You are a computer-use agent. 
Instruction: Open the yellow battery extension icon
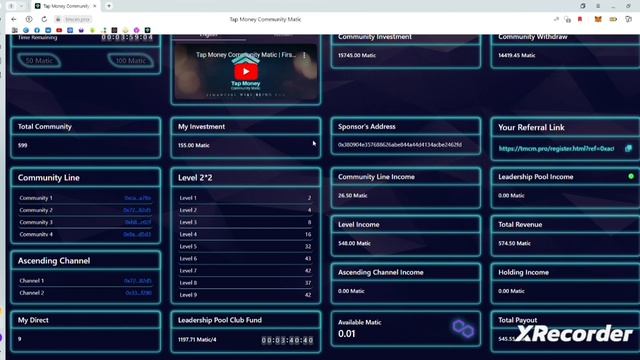pos(613,19)
